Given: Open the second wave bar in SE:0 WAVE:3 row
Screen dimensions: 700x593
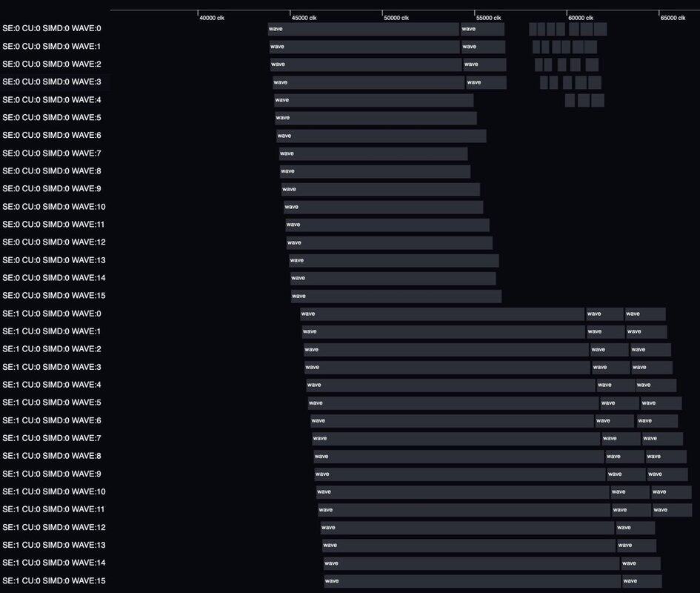Looking at the screenshot, I should click(x=486, y=82).
